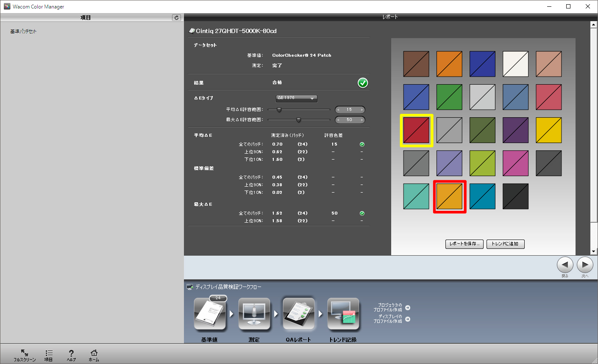Open the ΔE1976 type dropdown
Screen dimensions: 598x364
point(297,98)
